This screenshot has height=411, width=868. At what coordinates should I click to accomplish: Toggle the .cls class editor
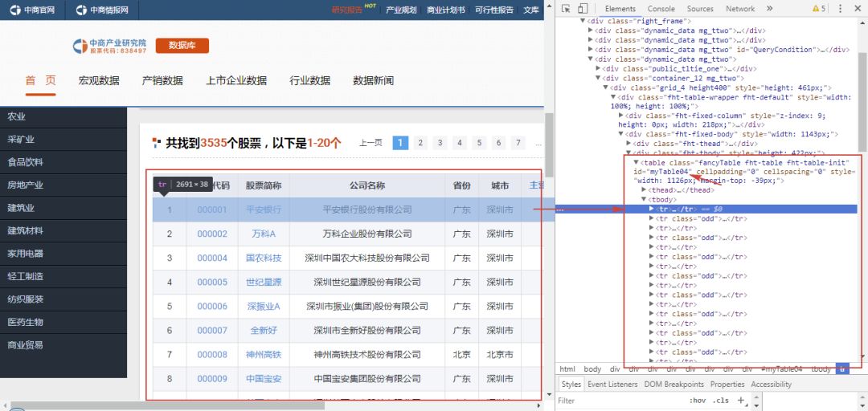coord(721,401)
